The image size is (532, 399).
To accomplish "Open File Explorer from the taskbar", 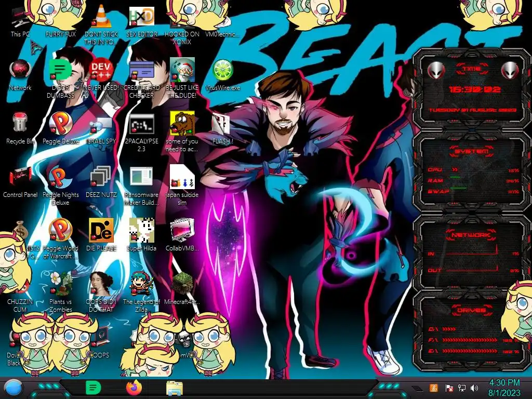I will pos(175,389).
